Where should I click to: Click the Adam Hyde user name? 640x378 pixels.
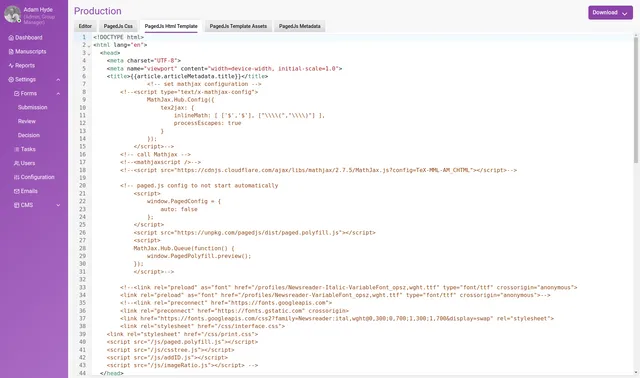coord(38,9)
